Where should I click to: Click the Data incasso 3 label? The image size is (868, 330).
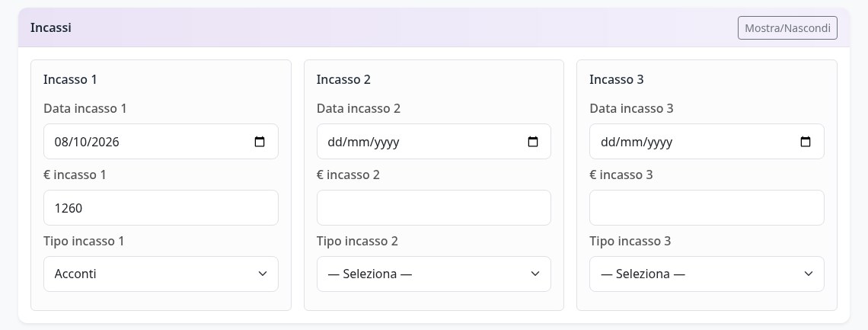[x=631, y=108]
